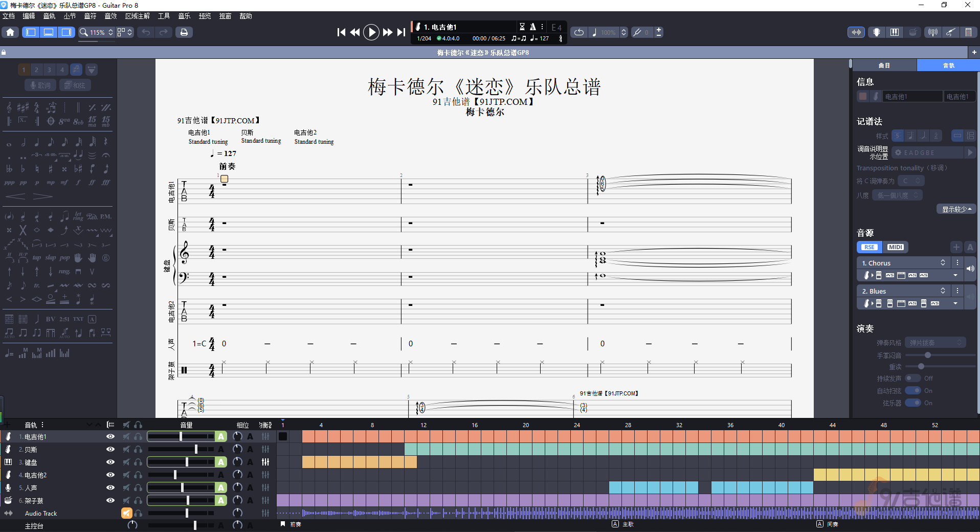Open the 1. Chorus sound selector
980x532 pixels.
(903, 263)
